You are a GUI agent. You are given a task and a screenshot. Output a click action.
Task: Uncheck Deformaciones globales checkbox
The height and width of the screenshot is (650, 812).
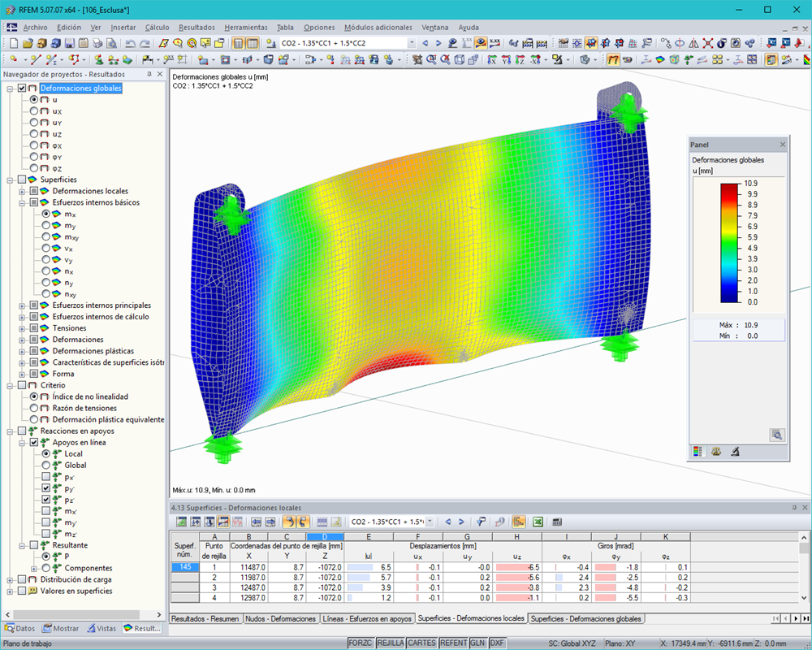tap(22, 88)
